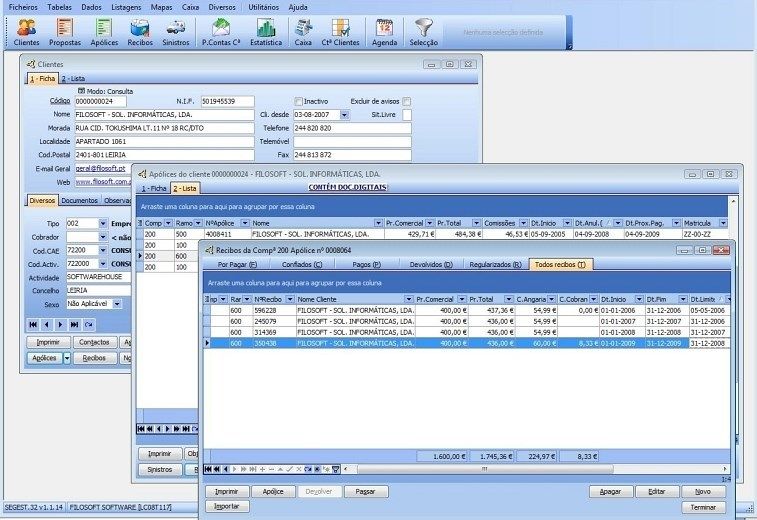
Task: Open the Agenda calendar icon
Action: (384, 32)
